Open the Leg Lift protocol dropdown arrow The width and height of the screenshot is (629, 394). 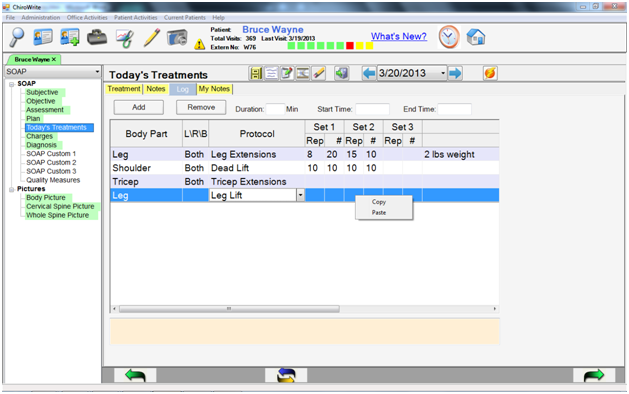pos(300,195)
